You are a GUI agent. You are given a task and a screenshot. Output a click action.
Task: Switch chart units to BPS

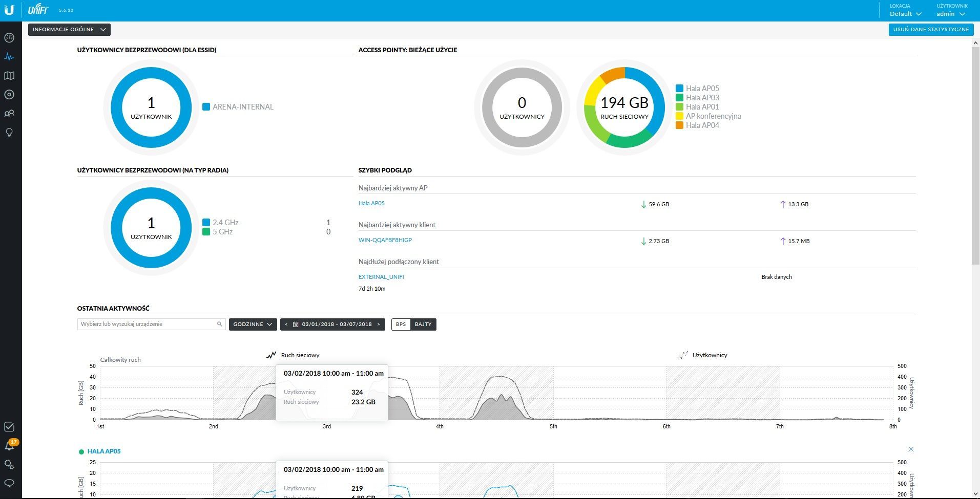[x=401, y=324]
